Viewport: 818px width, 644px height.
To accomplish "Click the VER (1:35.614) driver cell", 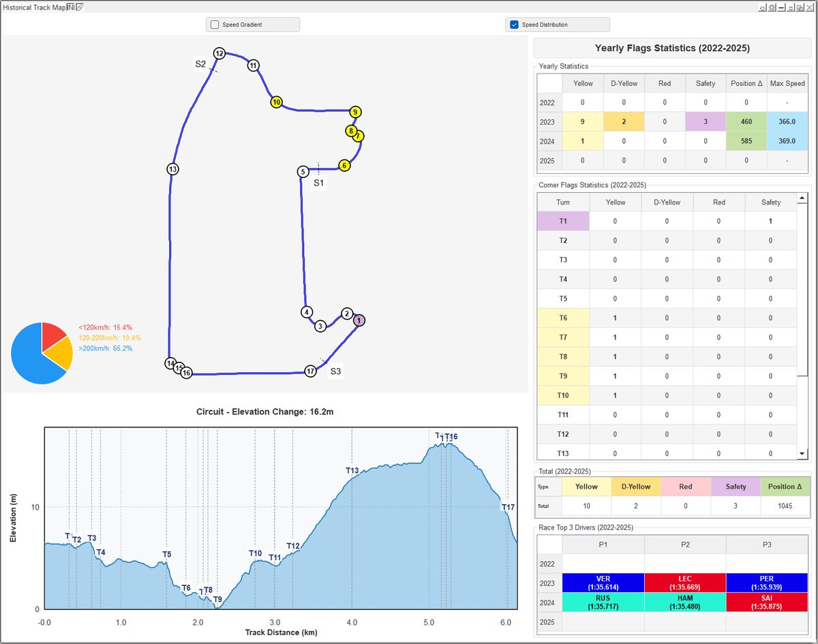I will click(603, 583).
